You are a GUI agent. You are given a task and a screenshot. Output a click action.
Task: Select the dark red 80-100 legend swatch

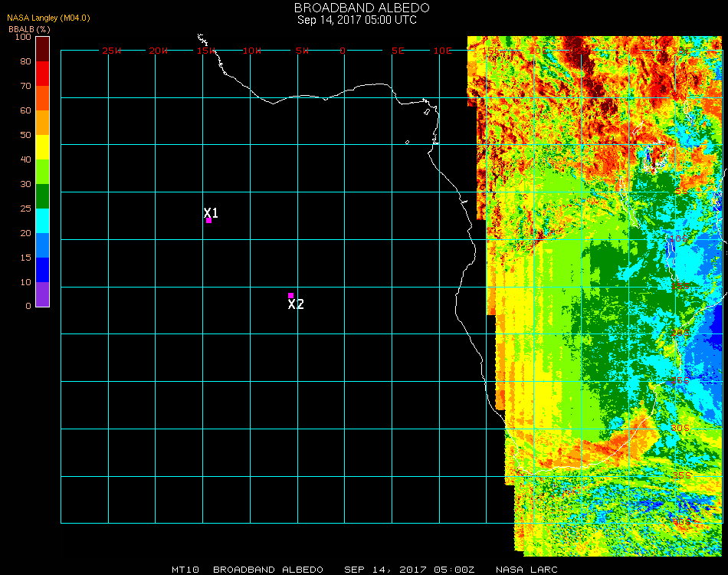[x=42, y=48]
